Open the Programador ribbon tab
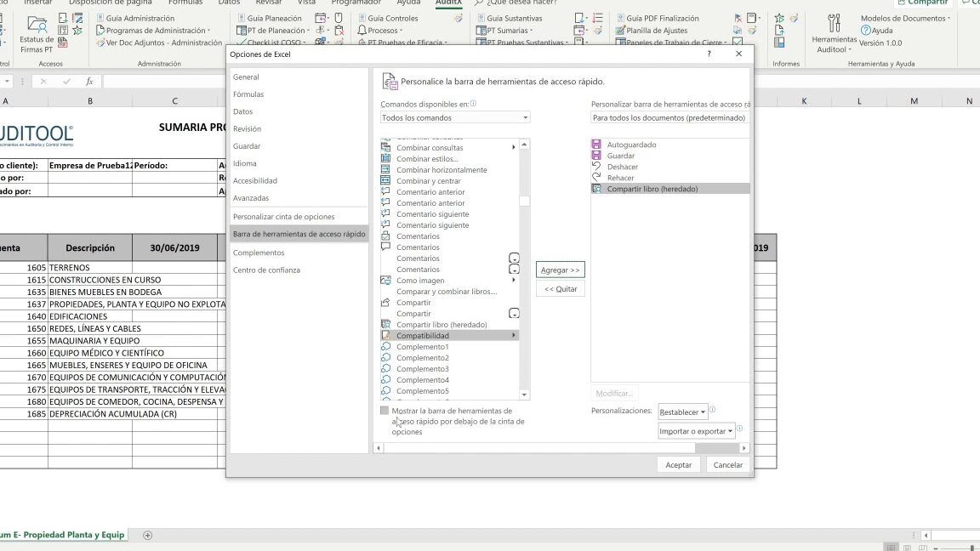Image resolution: width=980 pixels, height=551 pixels. [x=356, y=3]
